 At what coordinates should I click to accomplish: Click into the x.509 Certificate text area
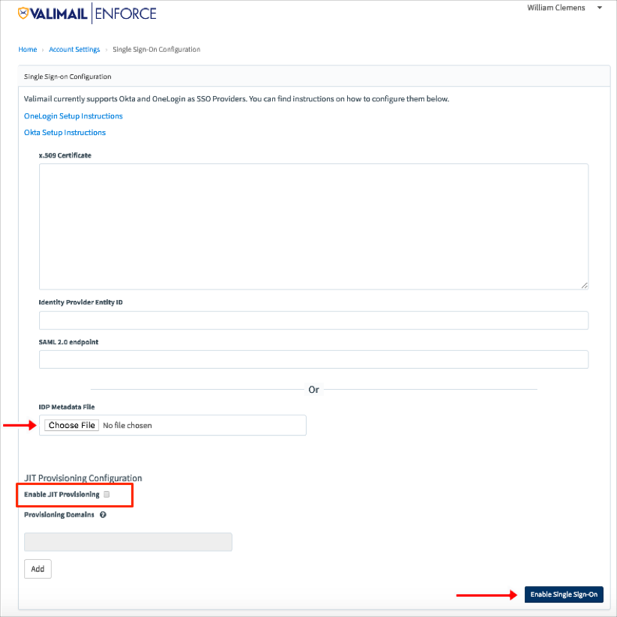pyautogui.click(x=313, y=226)
